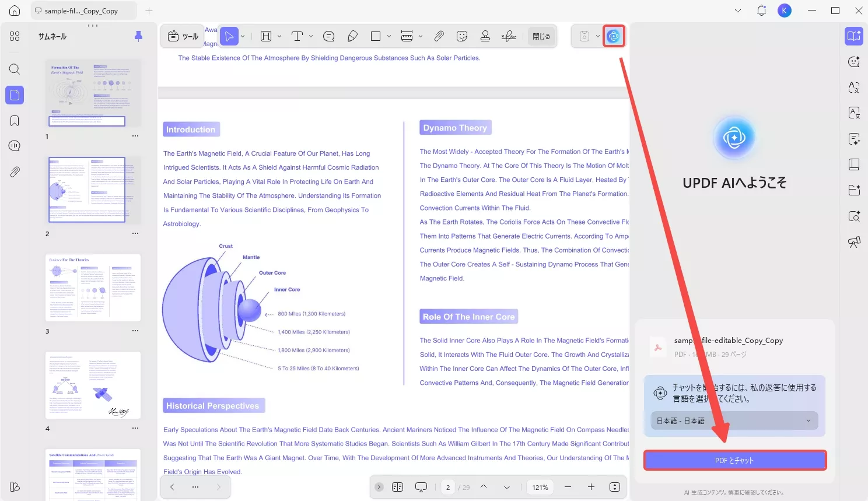The width and height of the screenshot is (868, 501).
Task: Expand the save icon dropdown arrow
Action: 598,36
